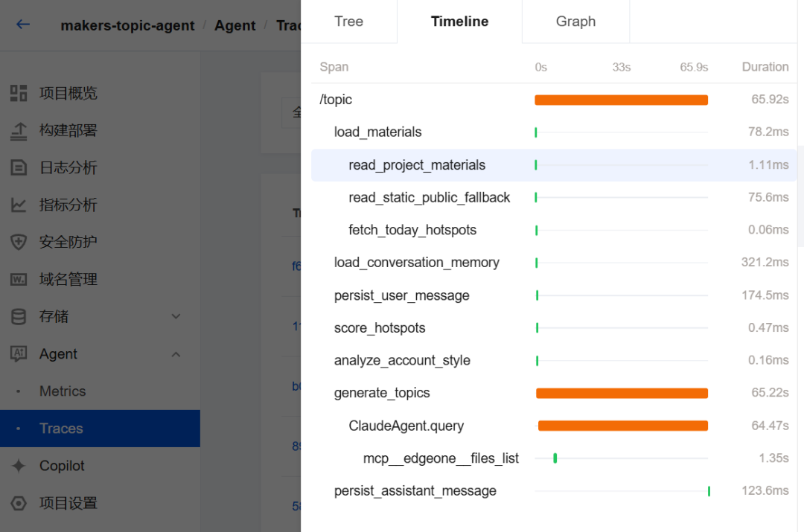Select the /topic span row

(x=554, y=100)
